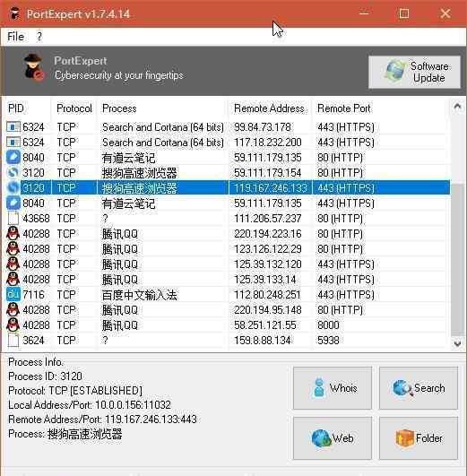Sort by the Process column header
Image resolution: width=467 pixels, height=476 pixels.
(x=163, y=108)
